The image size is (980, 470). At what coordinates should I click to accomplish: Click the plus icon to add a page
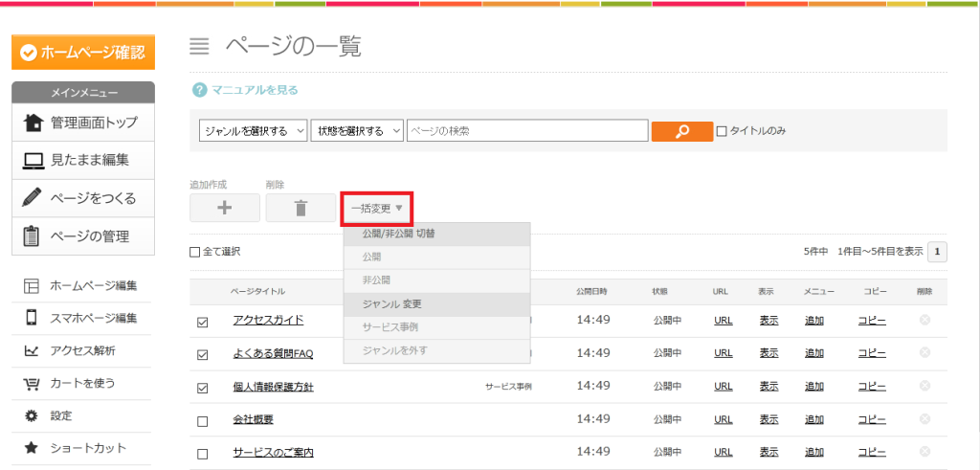coord(225,208)
